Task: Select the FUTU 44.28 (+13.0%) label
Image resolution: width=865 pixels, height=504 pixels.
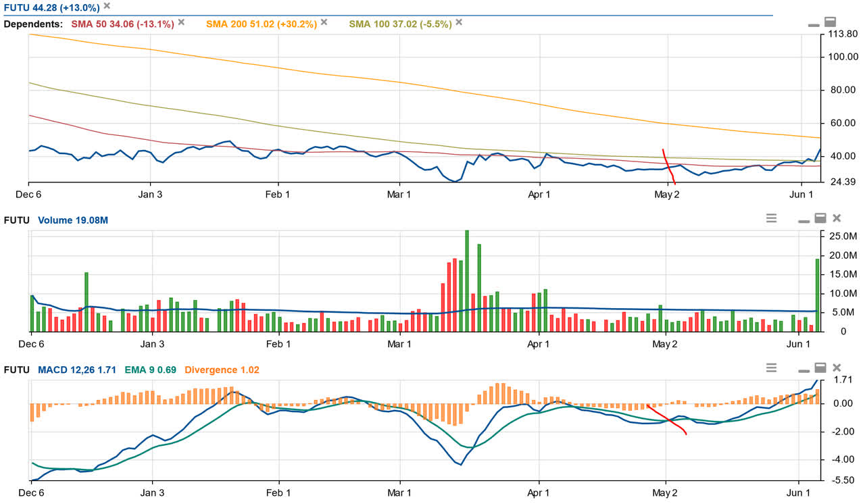Action: [51, 7]
